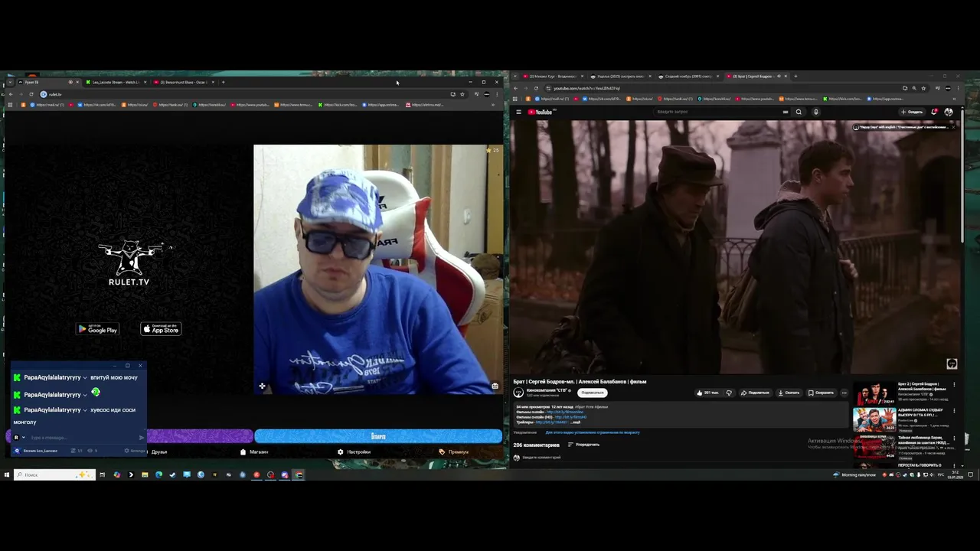980x551 pixels.
Task: Reload the YouTube browser page
Action: click(536, 88)
